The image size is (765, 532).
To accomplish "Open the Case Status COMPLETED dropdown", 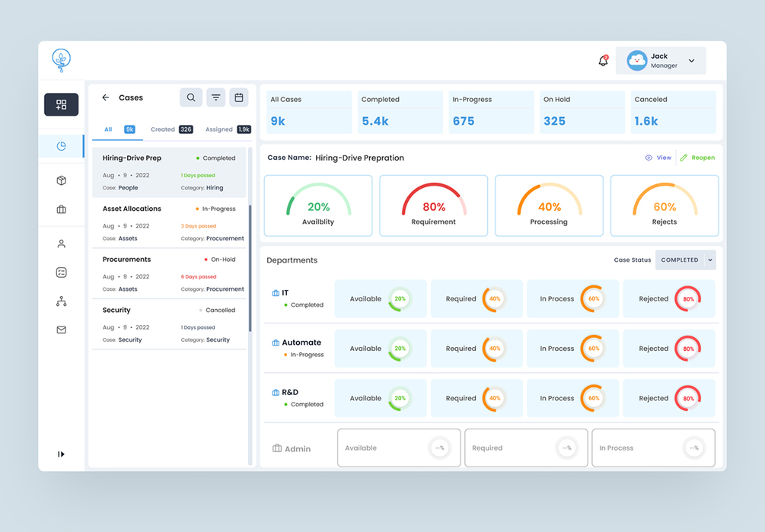I will click(x=686, y=260).
